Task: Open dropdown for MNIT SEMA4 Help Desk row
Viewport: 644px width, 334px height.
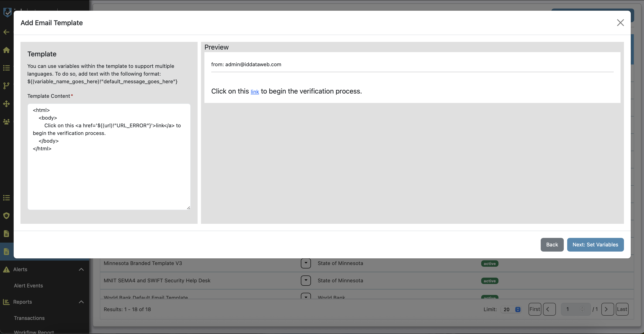Action: [306, 281]
